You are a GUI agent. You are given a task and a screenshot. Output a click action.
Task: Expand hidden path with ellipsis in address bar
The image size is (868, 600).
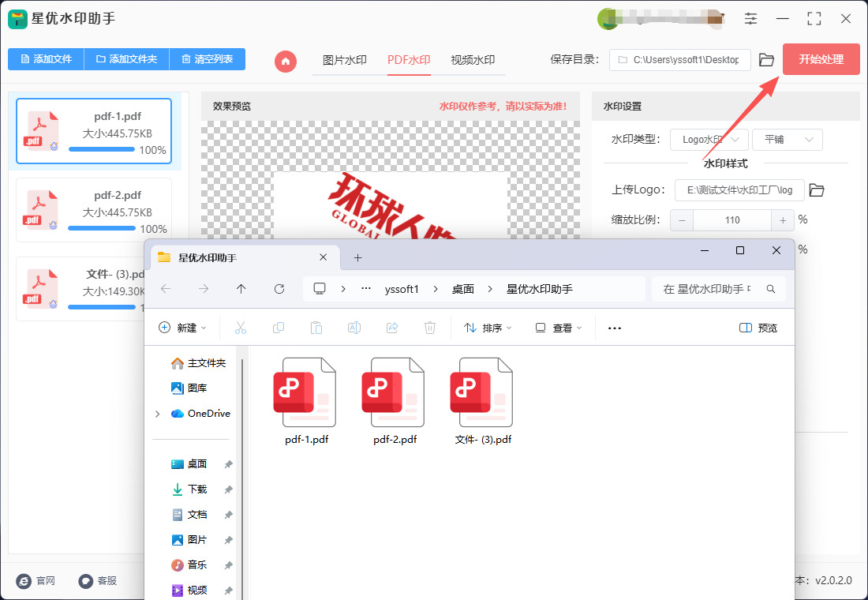tap(366, 289)
